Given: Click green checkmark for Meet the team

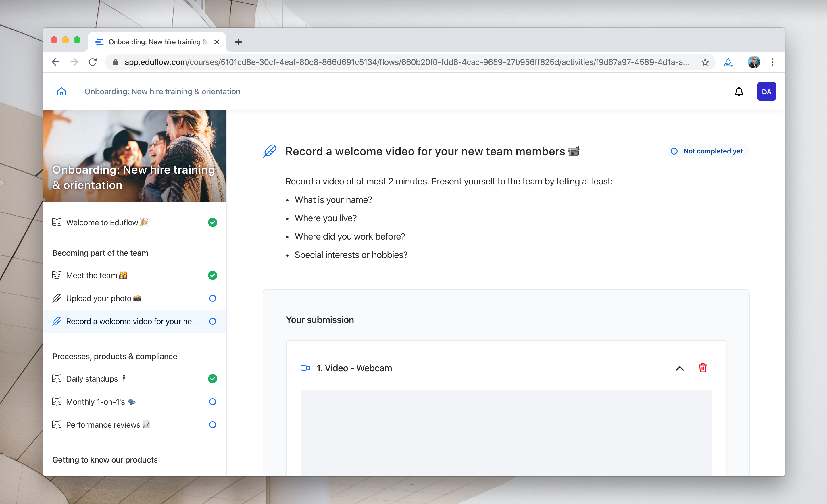Looking at the screenshot, I should click(x=212, y=276).
